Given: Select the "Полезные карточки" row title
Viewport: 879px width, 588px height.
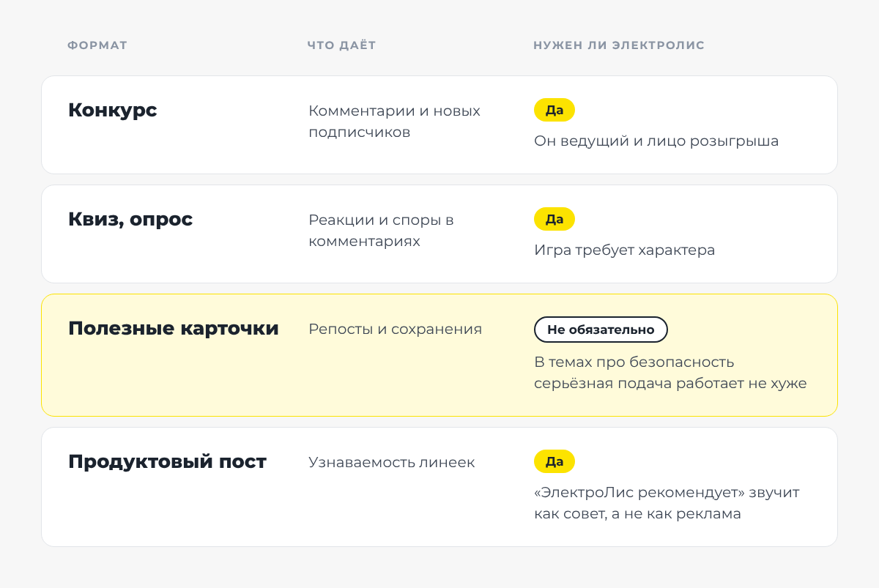Looking at the screenshot, I should pos(174,329).
